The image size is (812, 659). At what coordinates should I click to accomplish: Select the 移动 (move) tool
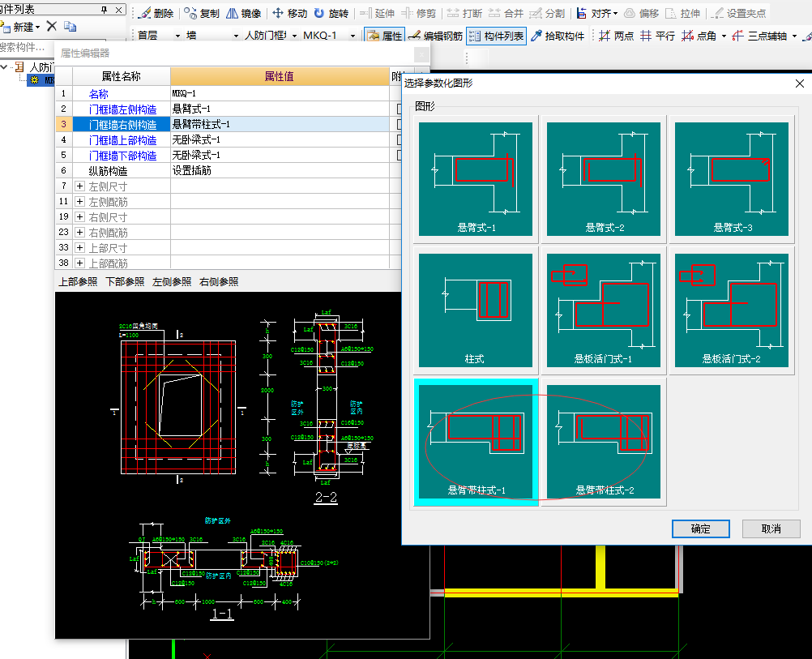[x=289, y=14]
